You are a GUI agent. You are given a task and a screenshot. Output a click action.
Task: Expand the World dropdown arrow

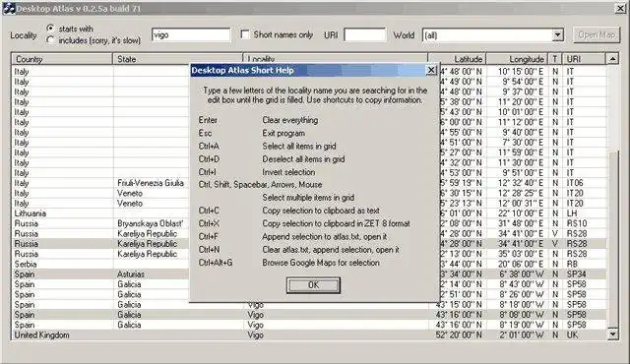tap(557, 35)
